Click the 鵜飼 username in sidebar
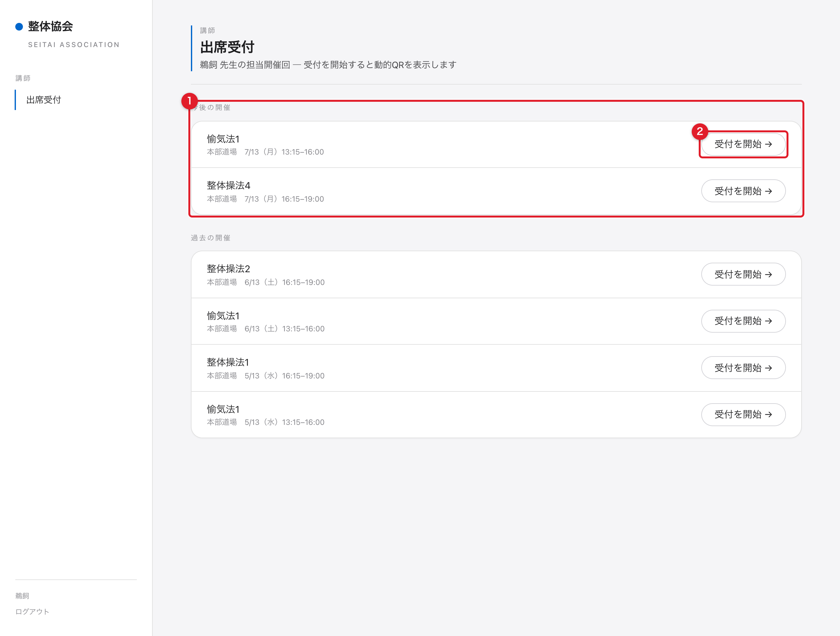Viewport: 840px width, 636px height. pyautogui.click(x=22, y=595)
